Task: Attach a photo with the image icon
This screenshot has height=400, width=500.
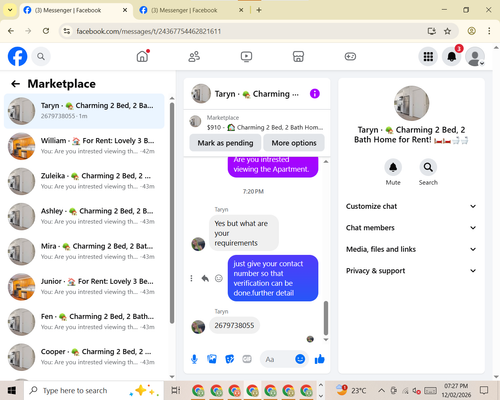Action: (x=212, y=359)
